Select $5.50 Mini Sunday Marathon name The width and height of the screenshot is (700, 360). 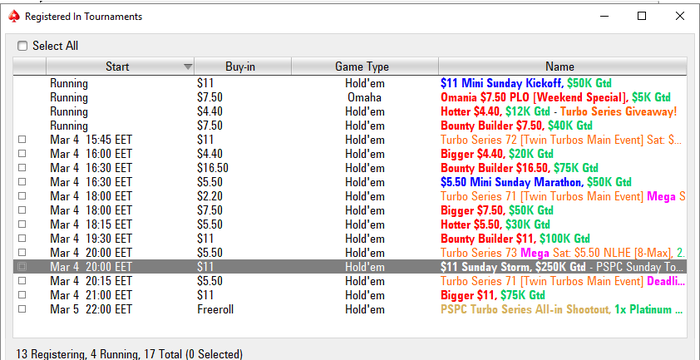pyautogui.click(x=536, y=182)
